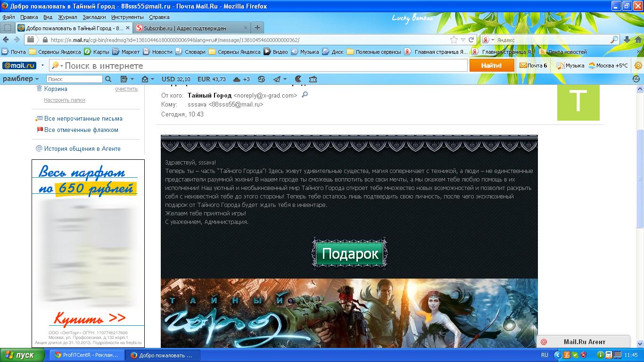The width and height of the screenshot is (644, 362).
Task: Open the Журнал menu
Action: (x=67, y=17)
